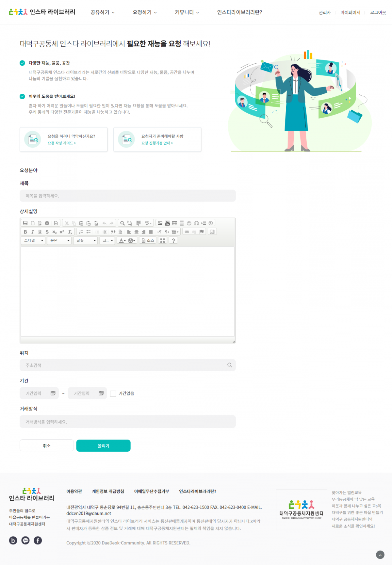Click the 제목 title input field

tap(128, 196)
